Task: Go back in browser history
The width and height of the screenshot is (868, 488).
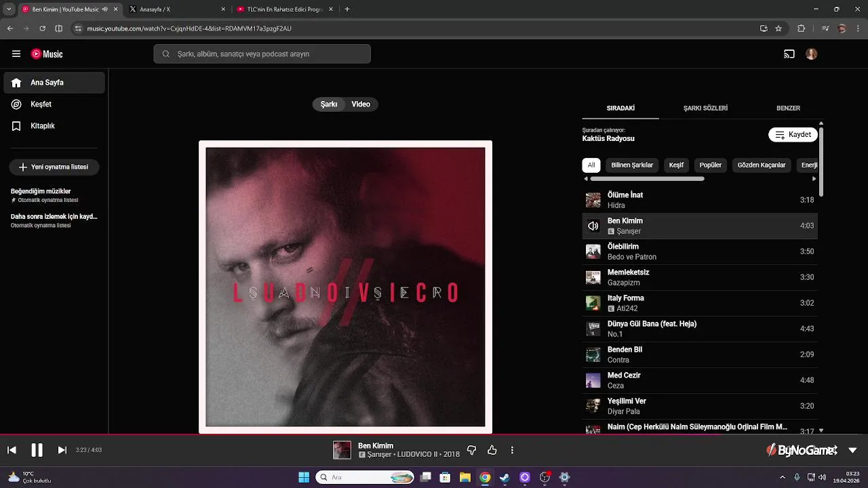Action: pyautogui.click(x=10, y=28)
